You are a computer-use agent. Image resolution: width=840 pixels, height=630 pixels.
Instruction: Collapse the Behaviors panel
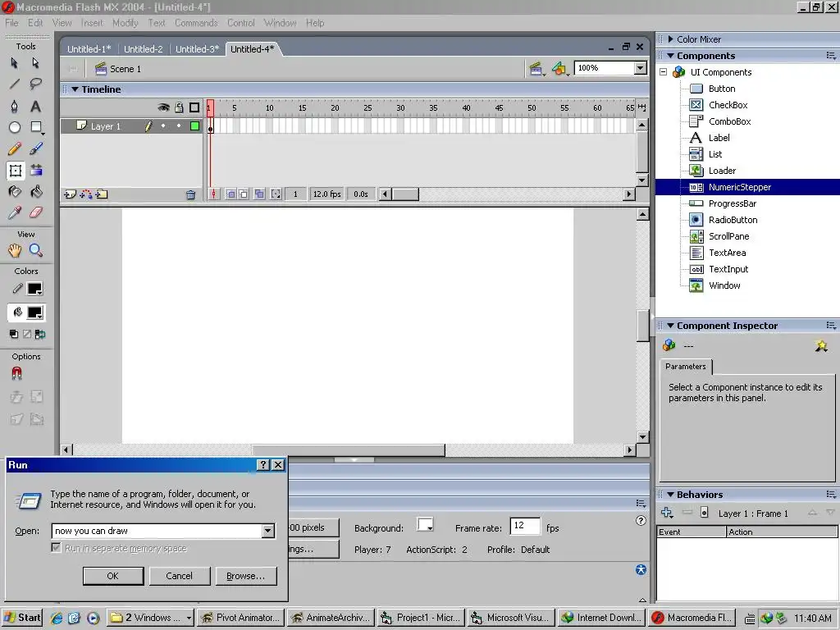670,495
